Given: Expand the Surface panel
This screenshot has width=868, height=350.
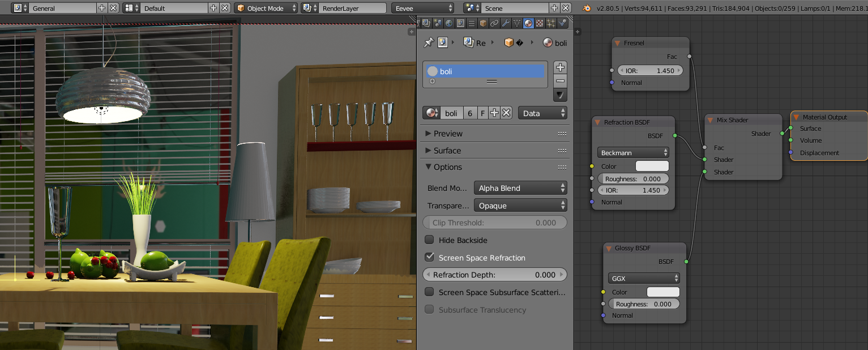Looking at the screenshot, I should 447,151.
